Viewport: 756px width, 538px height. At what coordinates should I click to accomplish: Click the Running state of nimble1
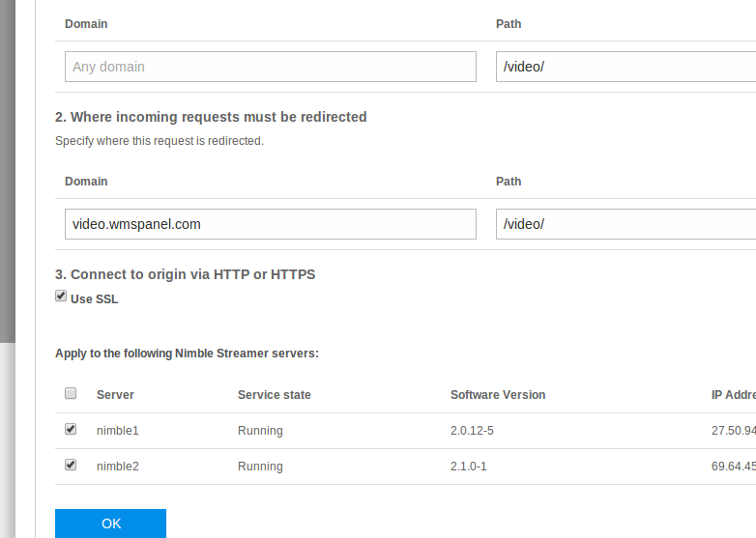click(x=260, y=431)
